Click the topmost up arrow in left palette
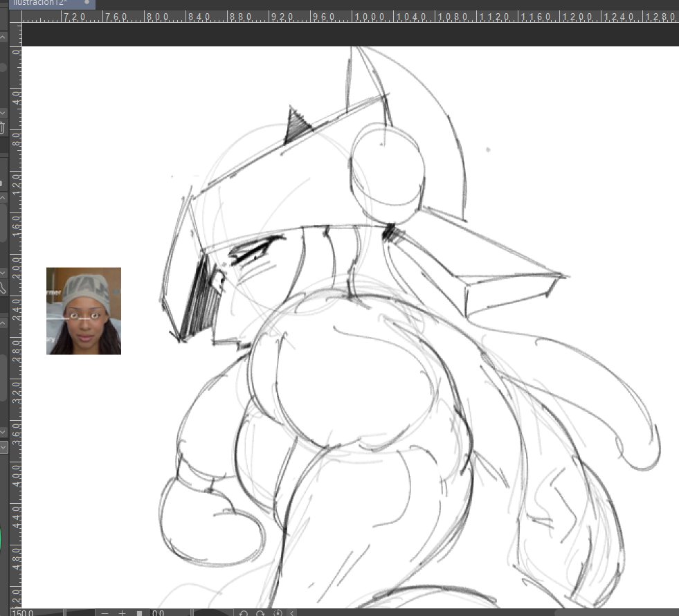 pyautogui.click(x=3, y=37)
